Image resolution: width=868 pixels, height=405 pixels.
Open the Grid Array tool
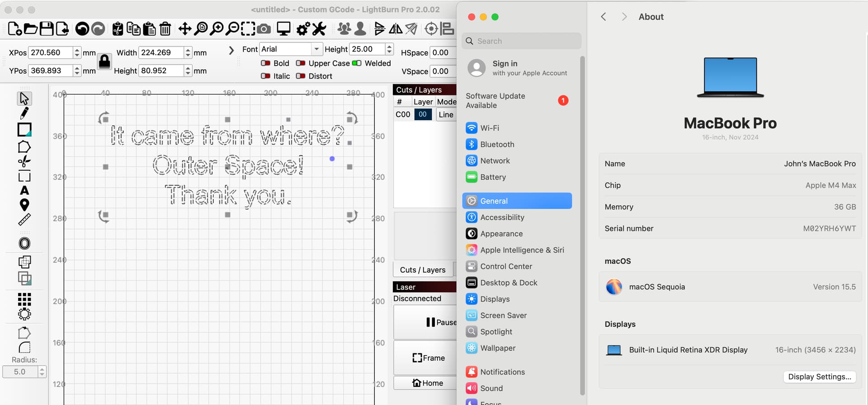click(x=24, y=299)
